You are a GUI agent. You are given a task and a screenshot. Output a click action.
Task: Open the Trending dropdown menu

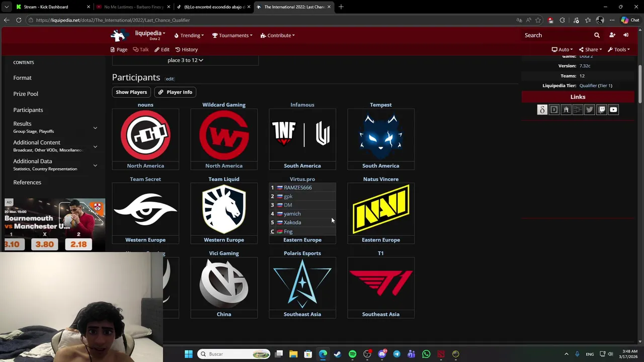click(189, 35)
